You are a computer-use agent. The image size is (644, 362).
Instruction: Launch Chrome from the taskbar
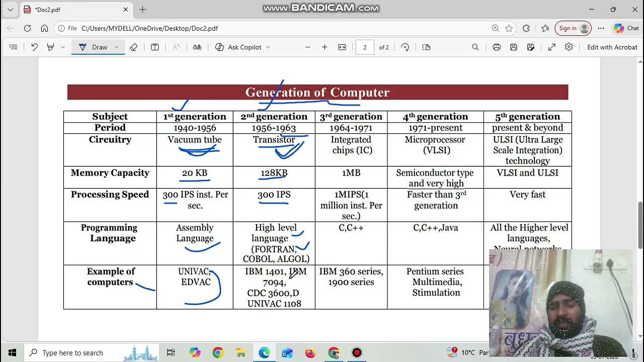pos(218,352)
